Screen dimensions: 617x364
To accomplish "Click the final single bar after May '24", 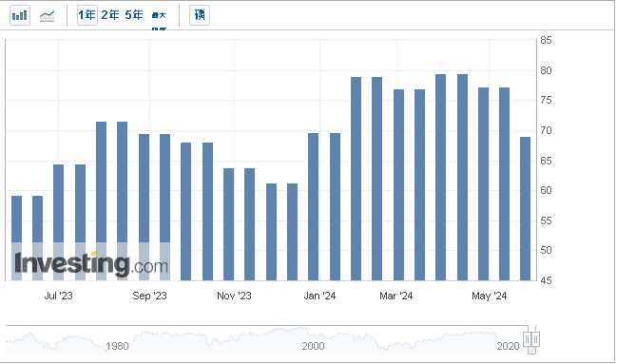I will [x=526, y=208].
